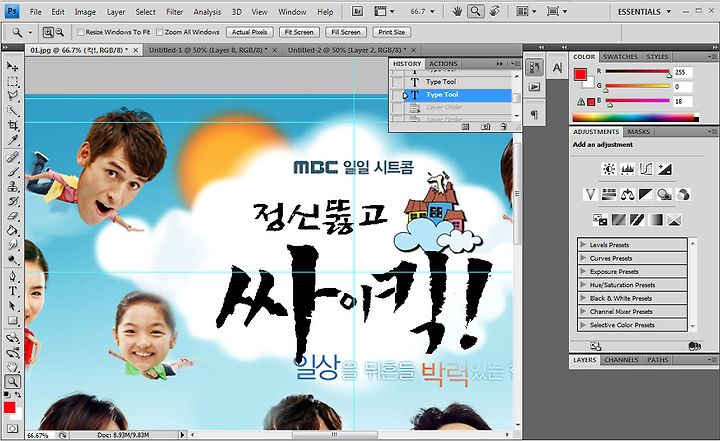
Task: Select the Path Selection tool
Action: click(12, 305)
